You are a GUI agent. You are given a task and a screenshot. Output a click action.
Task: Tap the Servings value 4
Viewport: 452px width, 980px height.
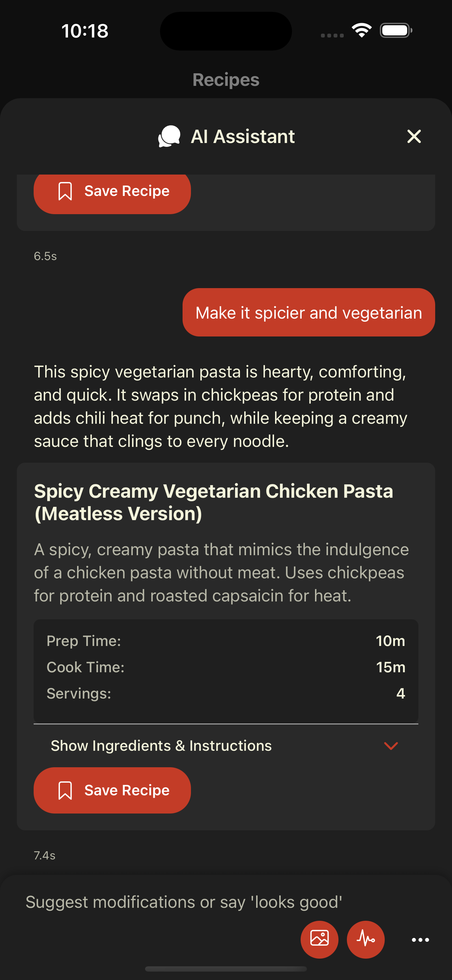point(400,694)
